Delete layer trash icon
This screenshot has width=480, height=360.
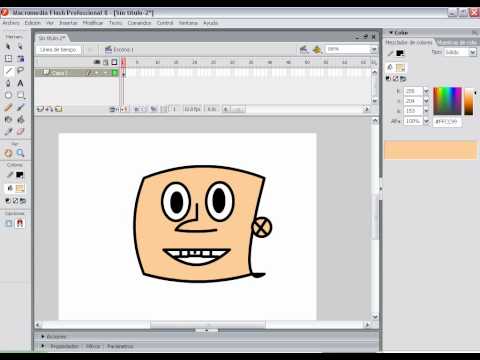coord(112,109)
